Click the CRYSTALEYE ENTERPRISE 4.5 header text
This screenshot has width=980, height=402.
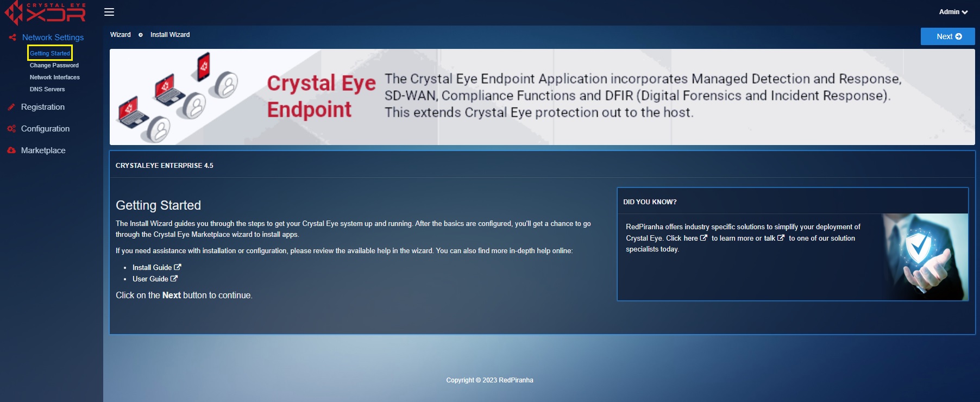(x=164, y=166)
